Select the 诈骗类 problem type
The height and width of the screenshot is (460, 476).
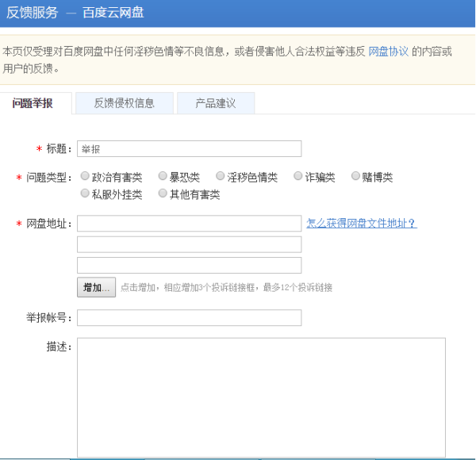coord(298,177)
